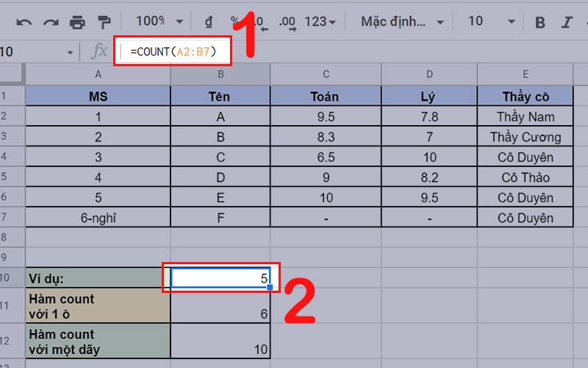Image resolution: width=588 pixels, height=368 pixels.
Task: Click row header 1
Action: pyautogui.click(x=12, y=96)
